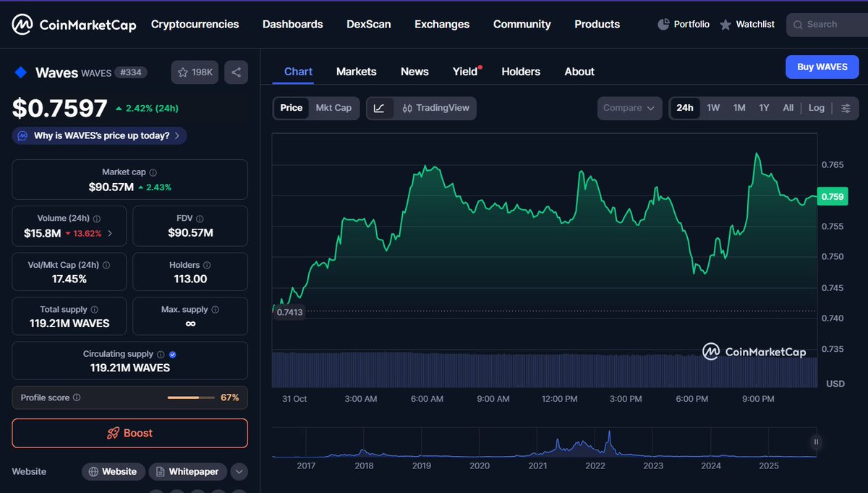Open the Cryptocurrencies menu
The width and height of the screenshot is (868, 493).
(195, 24)
